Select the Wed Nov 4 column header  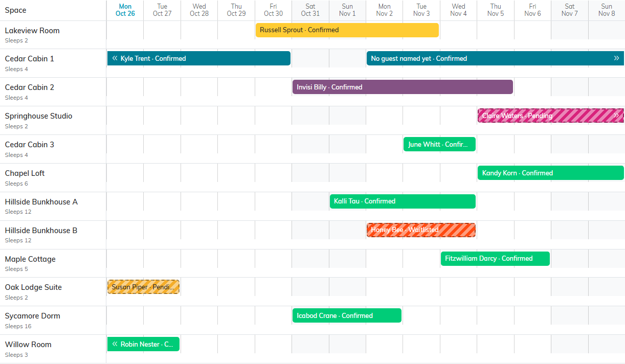459,10
